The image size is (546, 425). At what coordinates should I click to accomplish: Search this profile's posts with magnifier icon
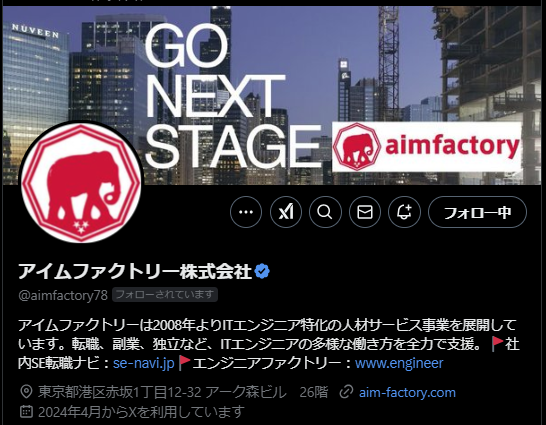point(325,212)
